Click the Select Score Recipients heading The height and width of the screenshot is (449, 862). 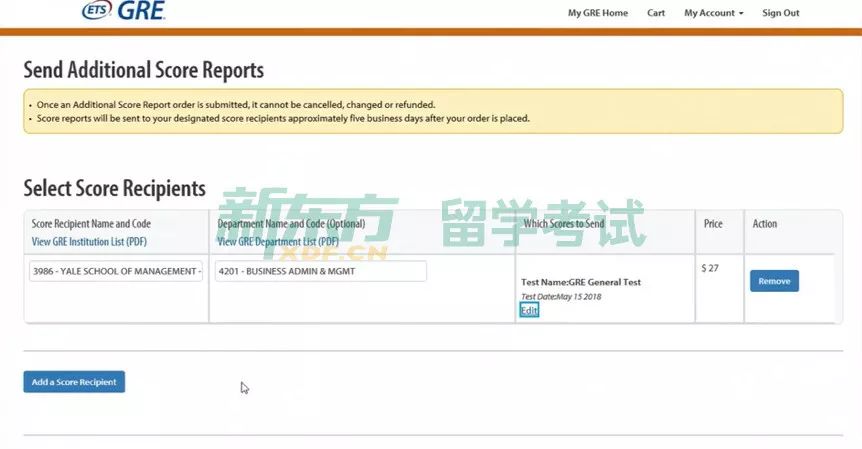point(114,189)
